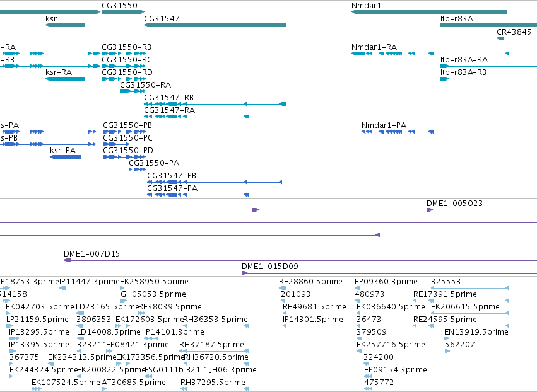Select EST LP21159.5prime
The width and height of the screenshot is (537, 392).
tap(37, 320)
